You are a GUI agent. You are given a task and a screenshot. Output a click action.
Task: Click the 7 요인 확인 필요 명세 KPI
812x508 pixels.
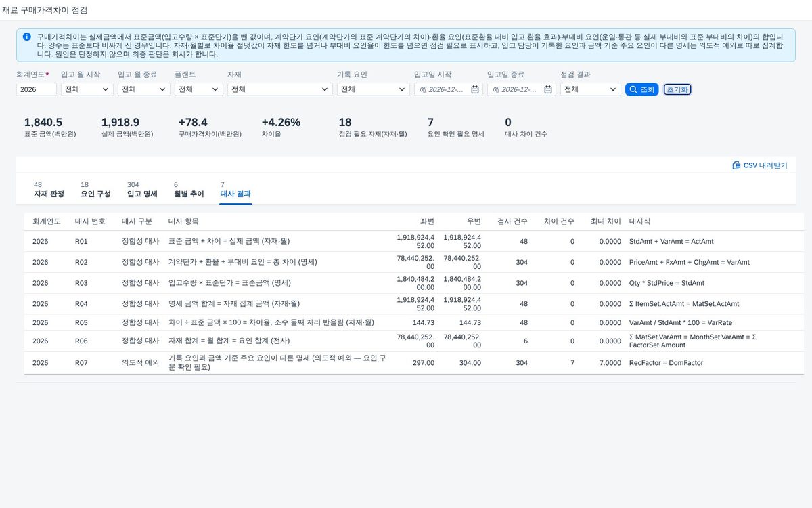455,127
